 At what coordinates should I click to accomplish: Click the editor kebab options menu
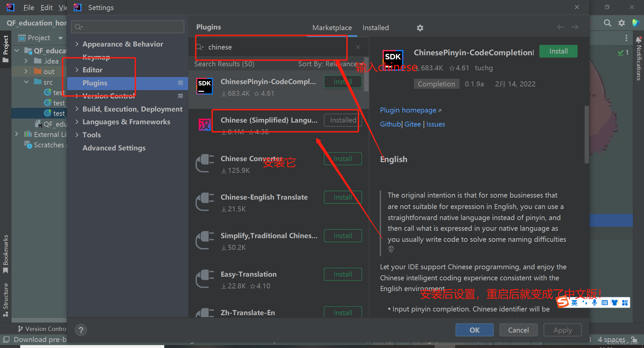coord(626,38)
